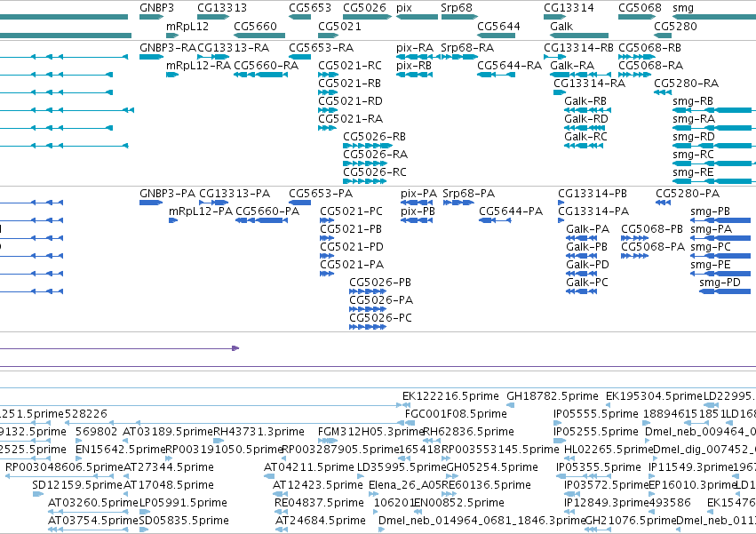
Task: Click the GH05254.5prime EST label
Action: coord(492,467)
